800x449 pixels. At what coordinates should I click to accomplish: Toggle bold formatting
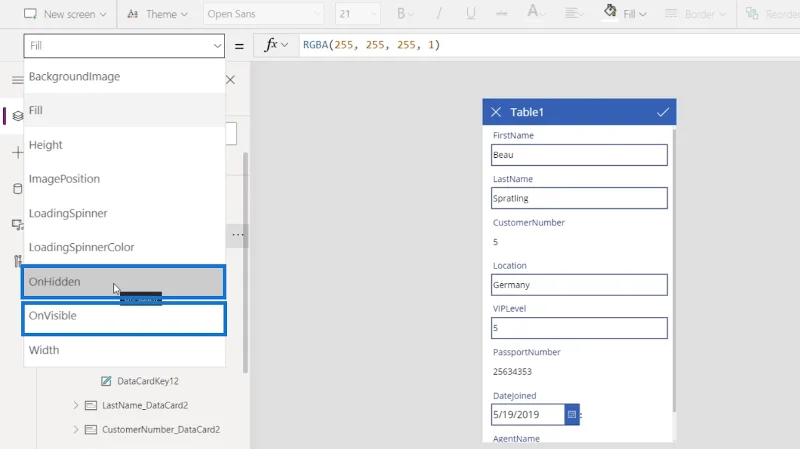pyautogui.click(x=405, y=14)
